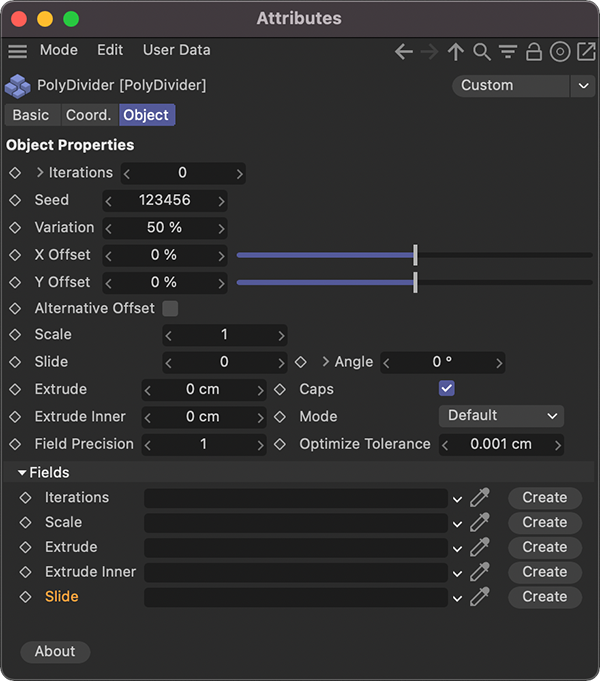Click the new attribute manager window icon
The image size is (600, 681).
pyautogui.click(x=585, y=51)
